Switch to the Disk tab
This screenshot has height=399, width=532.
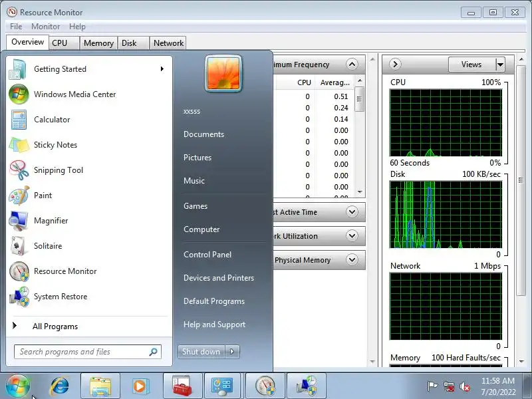[133, 43]
